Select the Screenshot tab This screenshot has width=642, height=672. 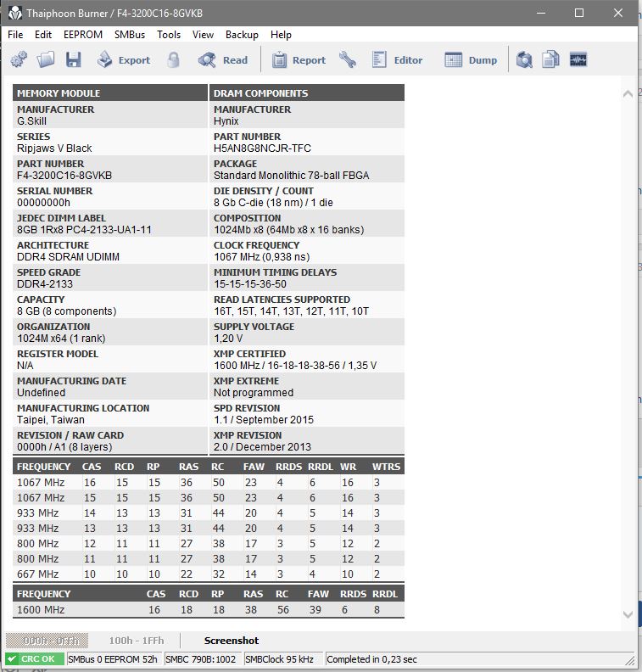point(232,641)
